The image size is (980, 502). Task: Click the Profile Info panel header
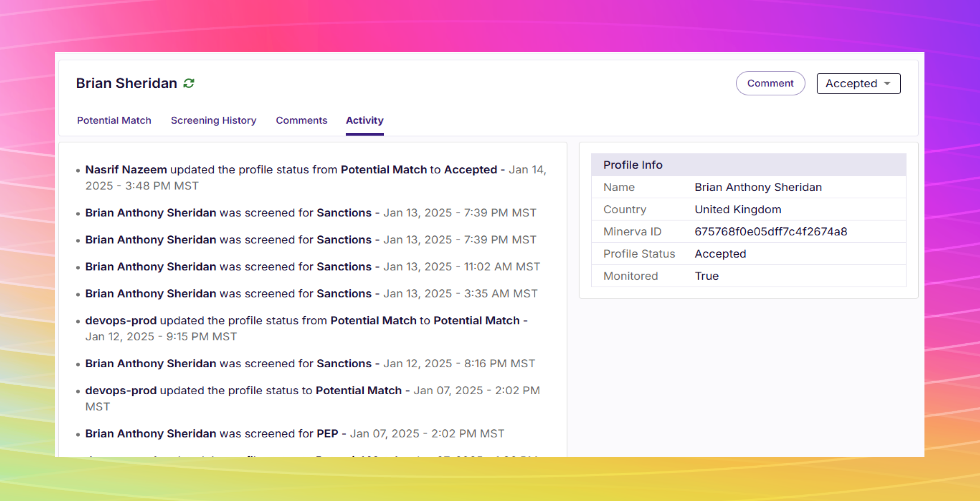(748, 165)
